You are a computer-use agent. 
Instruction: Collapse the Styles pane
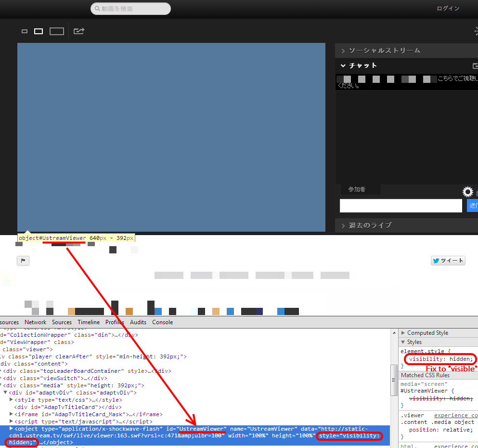pos(403,342)
